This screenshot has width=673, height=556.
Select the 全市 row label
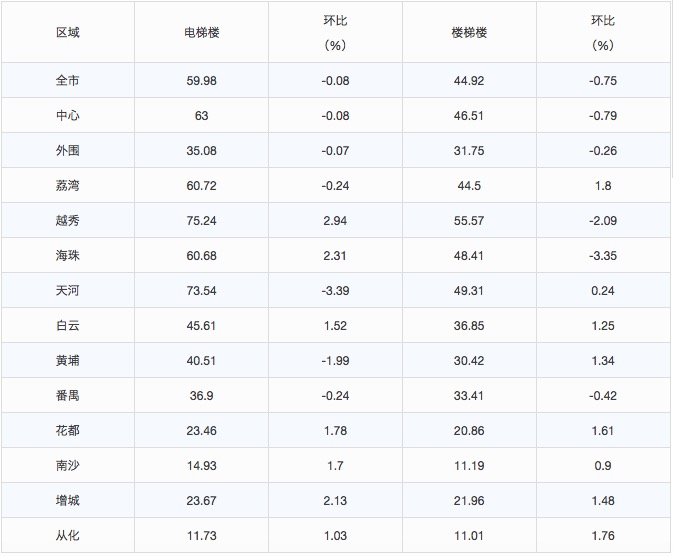coord(67,81)
